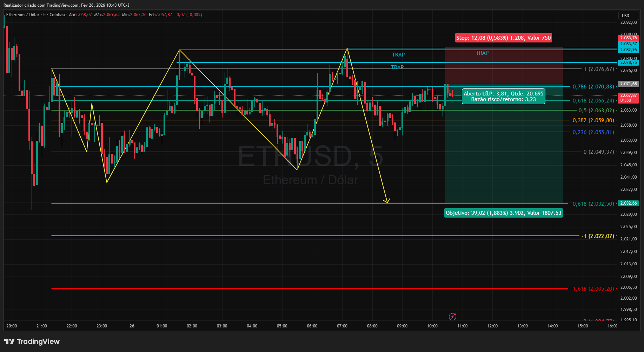644x352 pixels.
Task: Click the red Stop 12,08 label
Action: point(504,38)
